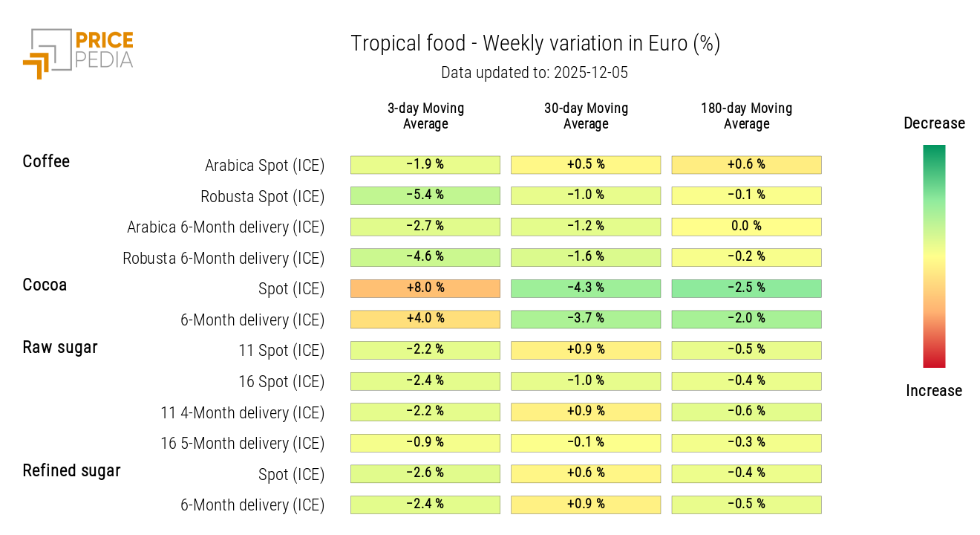
Task: Click the orange +8.0 % Cocoa Spot cell
Action: click(425, 288)
